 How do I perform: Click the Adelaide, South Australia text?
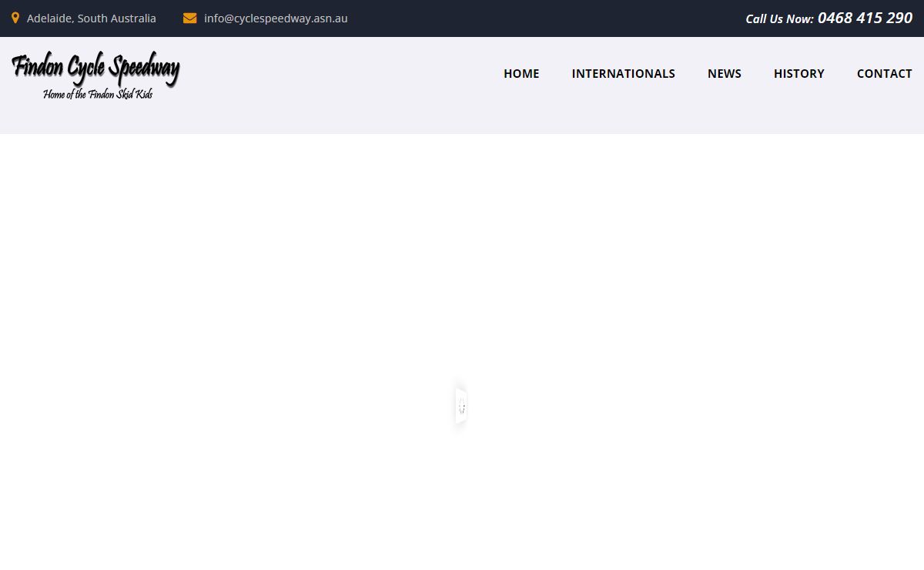click(92, 18)
